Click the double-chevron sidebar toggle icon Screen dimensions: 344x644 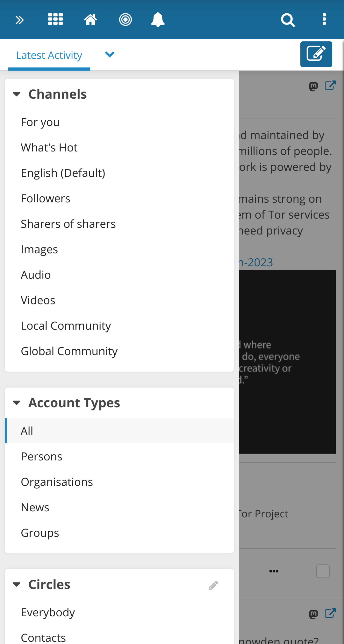tap(20, 20)
